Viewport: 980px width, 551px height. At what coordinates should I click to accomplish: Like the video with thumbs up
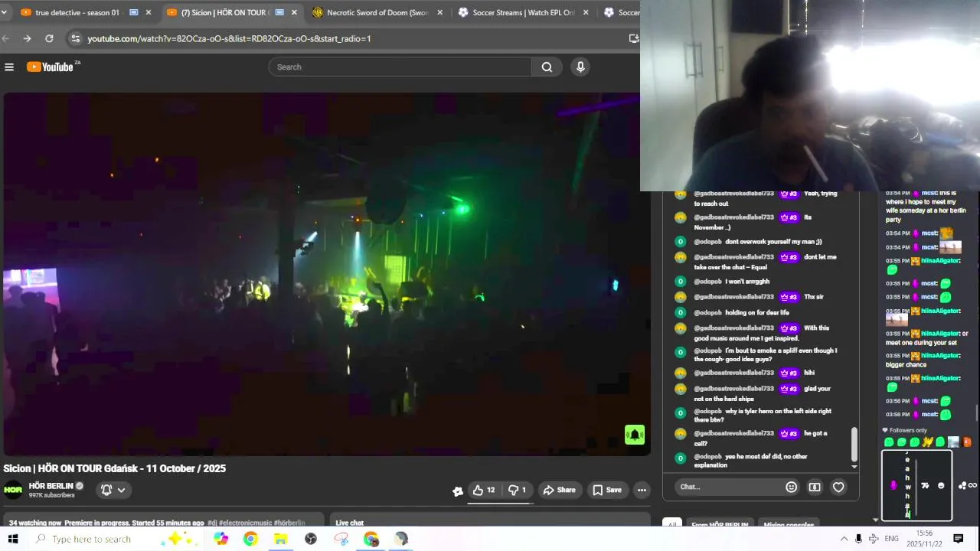483,490
